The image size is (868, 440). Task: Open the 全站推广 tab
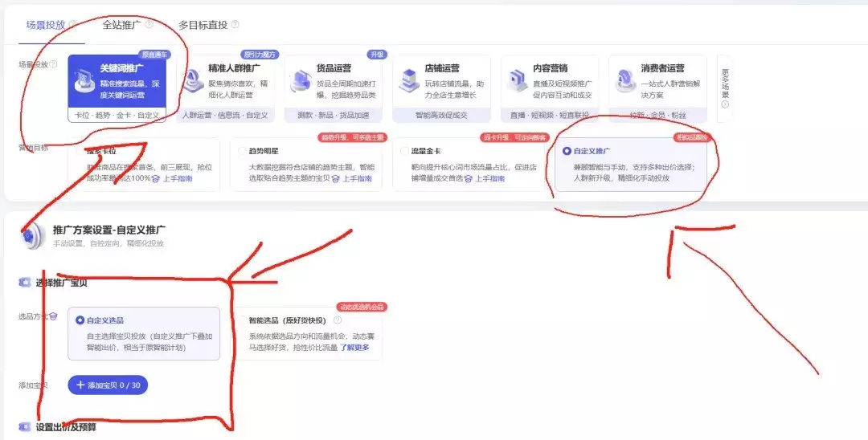[x=122, y=24]
